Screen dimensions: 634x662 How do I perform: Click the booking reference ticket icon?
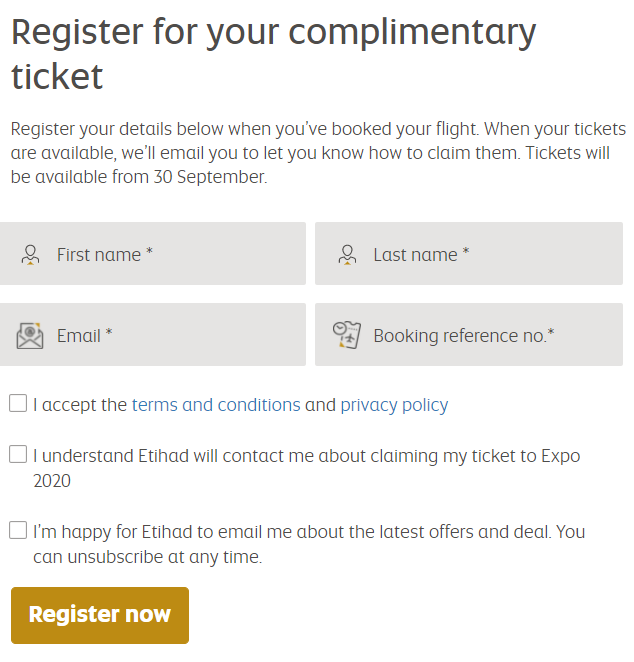[346, 335]
